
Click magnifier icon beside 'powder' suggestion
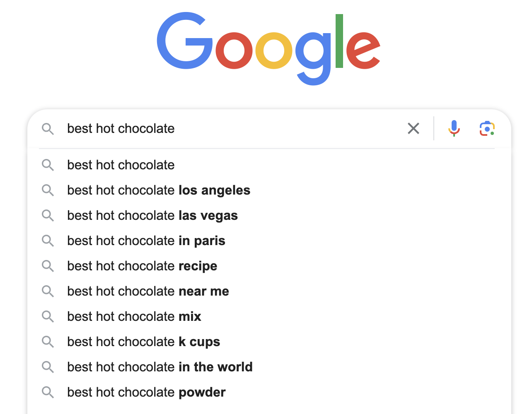(x=48, y=392)
